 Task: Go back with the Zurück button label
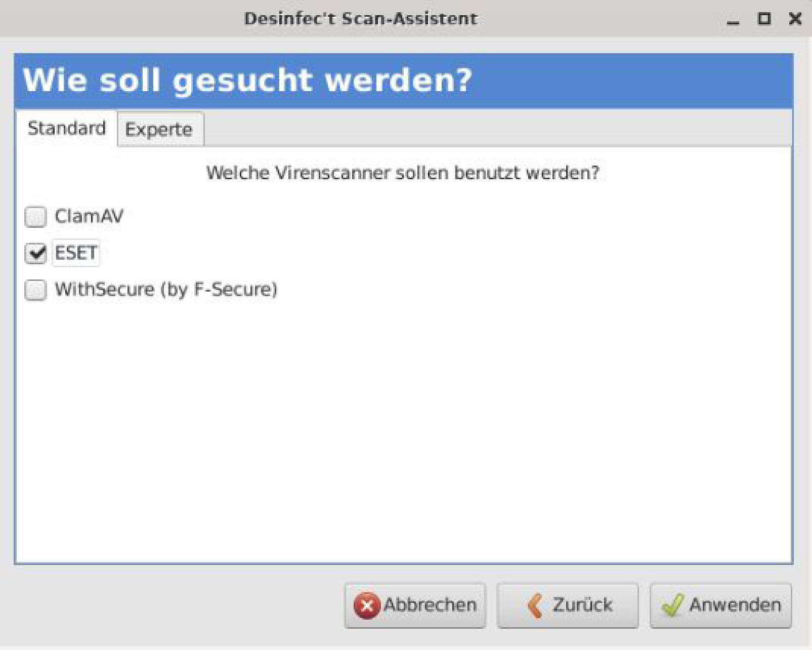[x=582, y=605]
